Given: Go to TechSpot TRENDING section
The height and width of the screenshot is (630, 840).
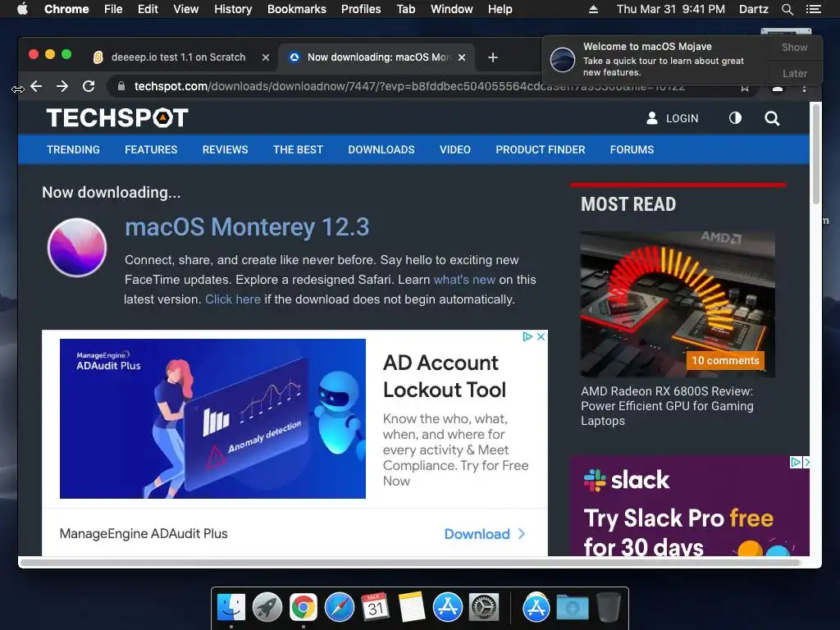Looking at the screenshot, I should 73,149.
